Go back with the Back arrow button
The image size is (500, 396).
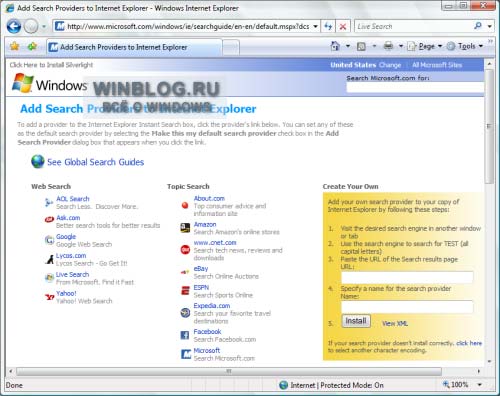(x=14, y=26)
